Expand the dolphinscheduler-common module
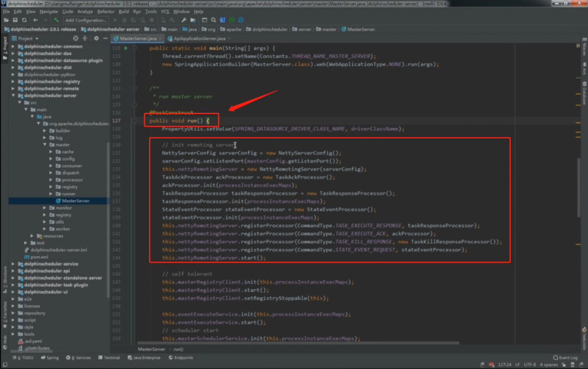The image size is (588, 369). [x=13, y=46]
